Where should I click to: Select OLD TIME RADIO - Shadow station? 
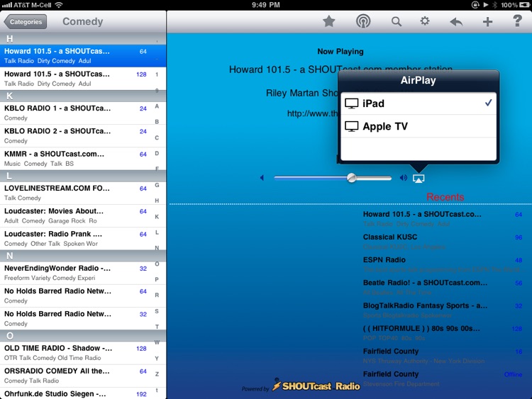[x=77, y=353]
